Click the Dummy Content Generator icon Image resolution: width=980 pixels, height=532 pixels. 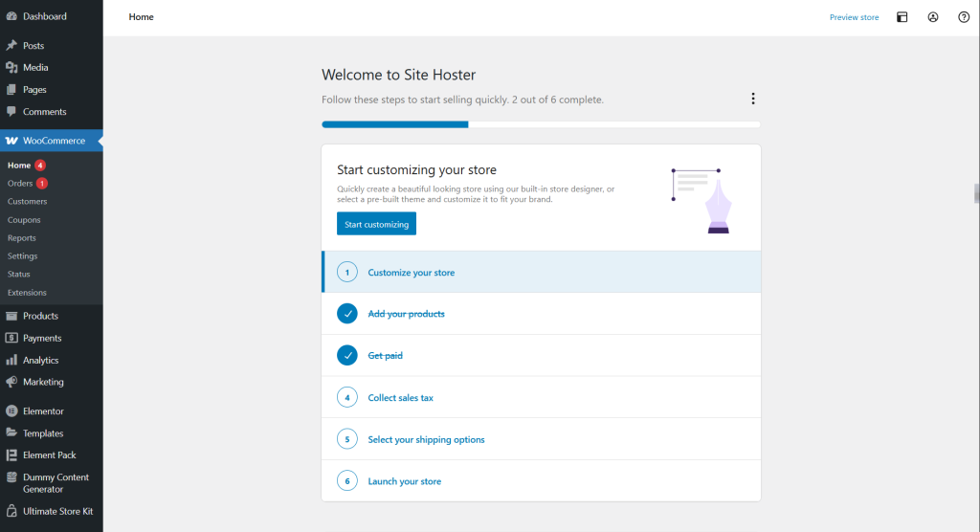pos(11,477)
